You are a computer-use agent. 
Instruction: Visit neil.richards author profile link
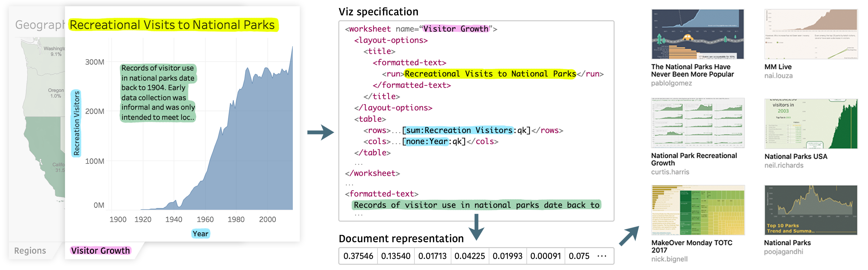tap(783, 165)
